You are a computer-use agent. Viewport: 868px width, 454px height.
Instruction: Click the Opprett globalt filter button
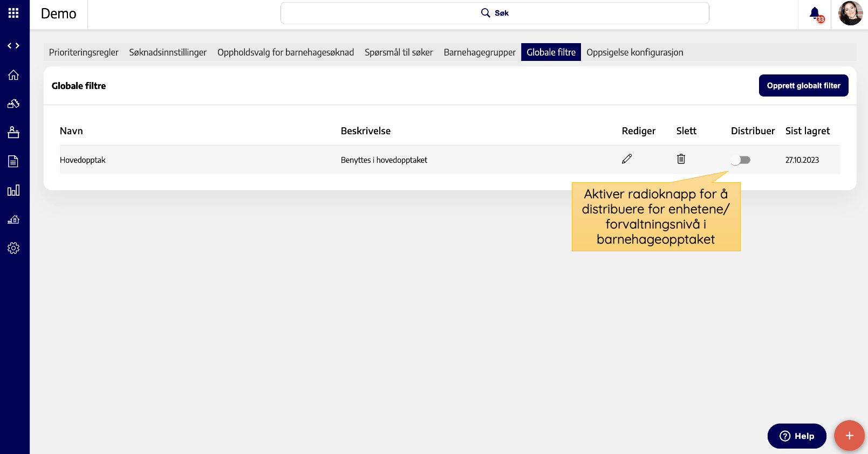click(803, 86)
